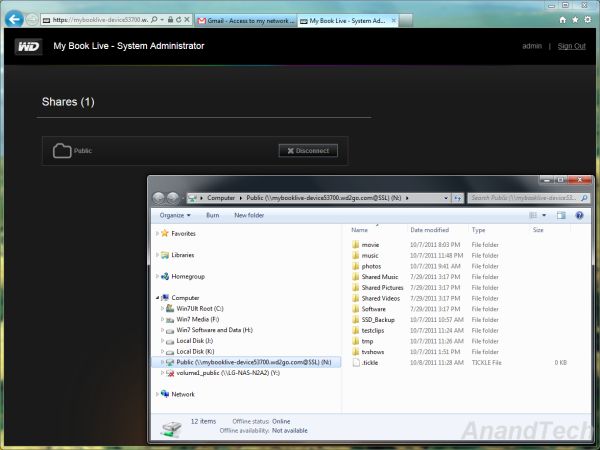Click Explorer back navigation button

tap(158, 198)
